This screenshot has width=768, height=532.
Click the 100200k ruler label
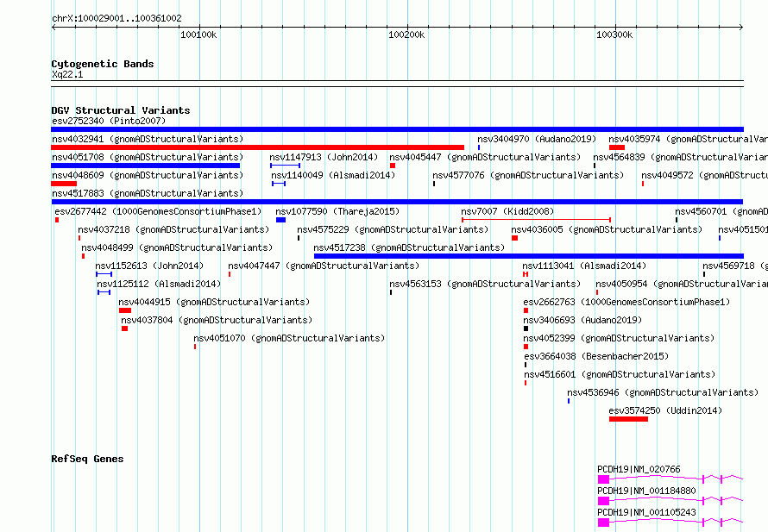point(406,34)
